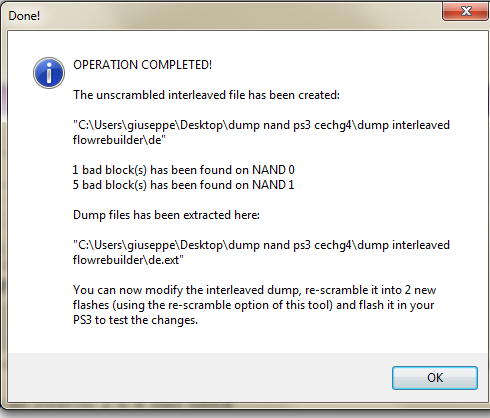Select the NAND 0 bad block message
This screenshot has height=418, width=490.
(x=184, y=170)
